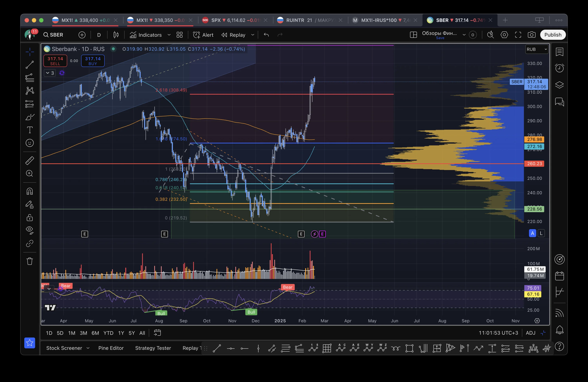588x382 pixels.
Task: Publish the chart idea
Action: pyautogui.click(x=553, y=35)
